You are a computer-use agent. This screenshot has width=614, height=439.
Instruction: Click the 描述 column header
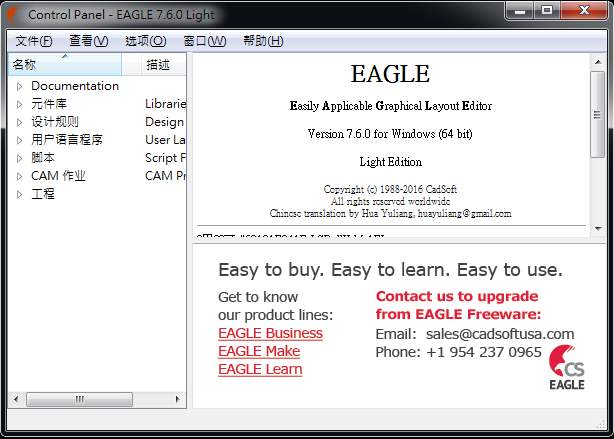coord(158,64)
